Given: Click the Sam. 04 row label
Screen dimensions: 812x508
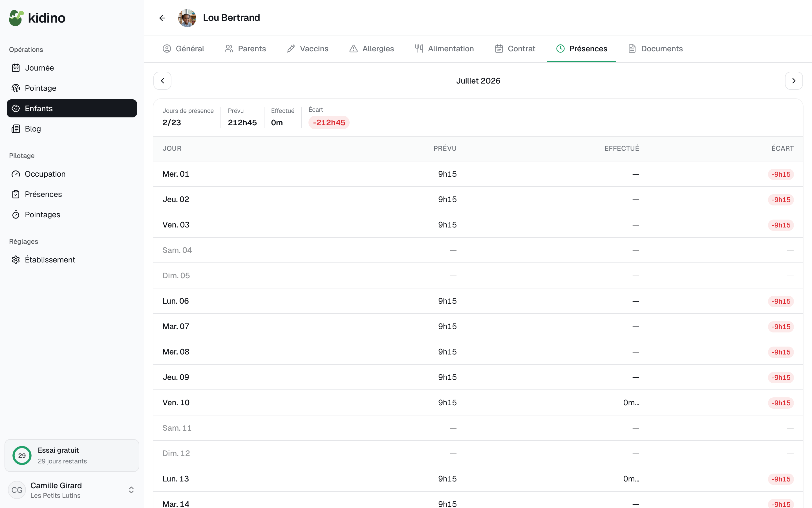Looking at the screenshot, I should [x=177, y=250].
